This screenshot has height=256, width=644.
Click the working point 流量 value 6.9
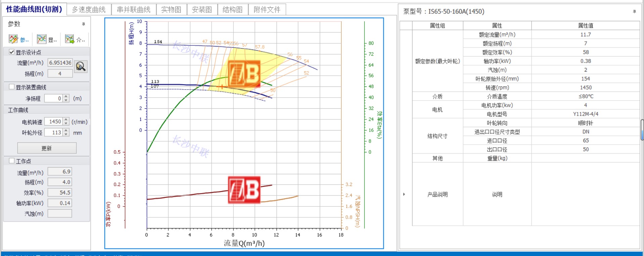click(x=60, y=172)
